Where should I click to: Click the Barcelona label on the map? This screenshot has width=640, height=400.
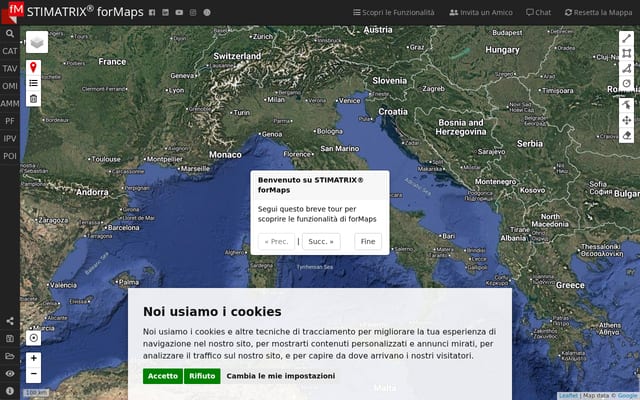[123, 228]
